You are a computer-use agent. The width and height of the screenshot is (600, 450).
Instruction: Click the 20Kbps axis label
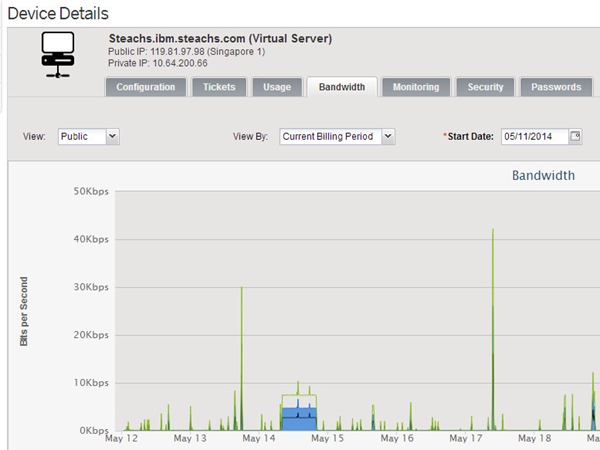pyautogui.click(x=91, y=335)
